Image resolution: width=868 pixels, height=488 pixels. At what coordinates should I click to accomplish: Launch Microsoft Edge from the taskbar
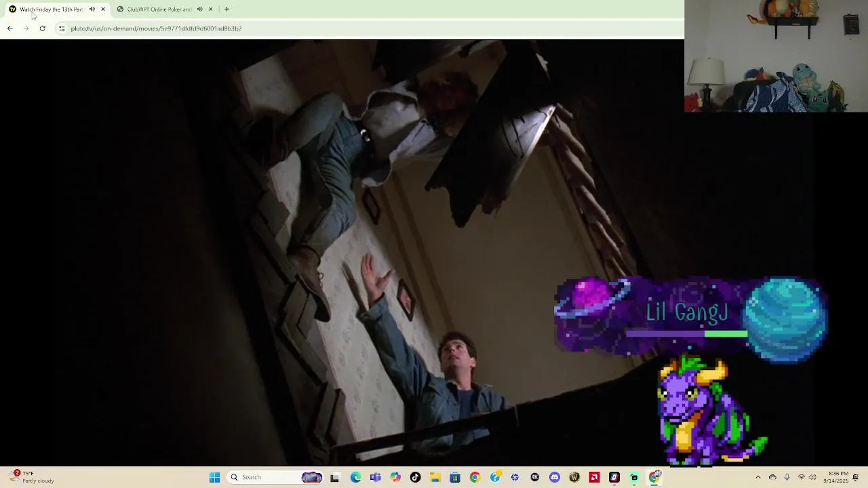pos(355,477)
